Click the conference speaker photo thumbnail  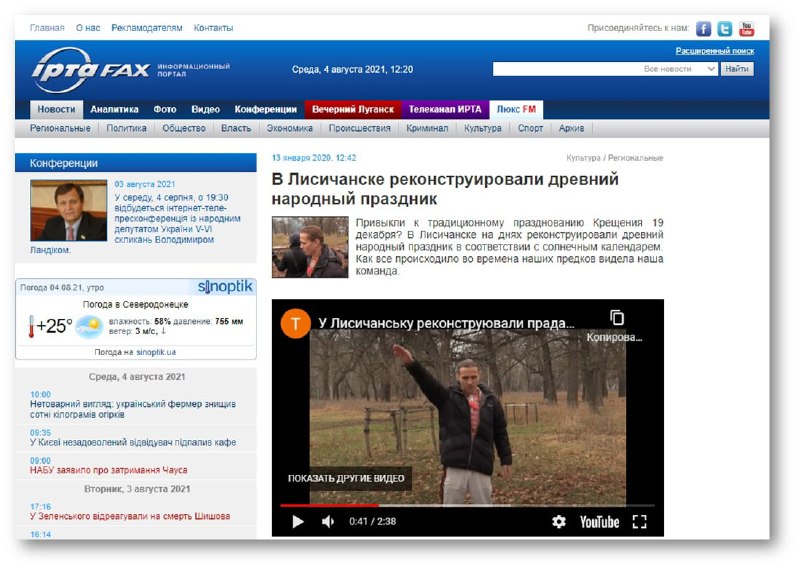pos(68,210)
